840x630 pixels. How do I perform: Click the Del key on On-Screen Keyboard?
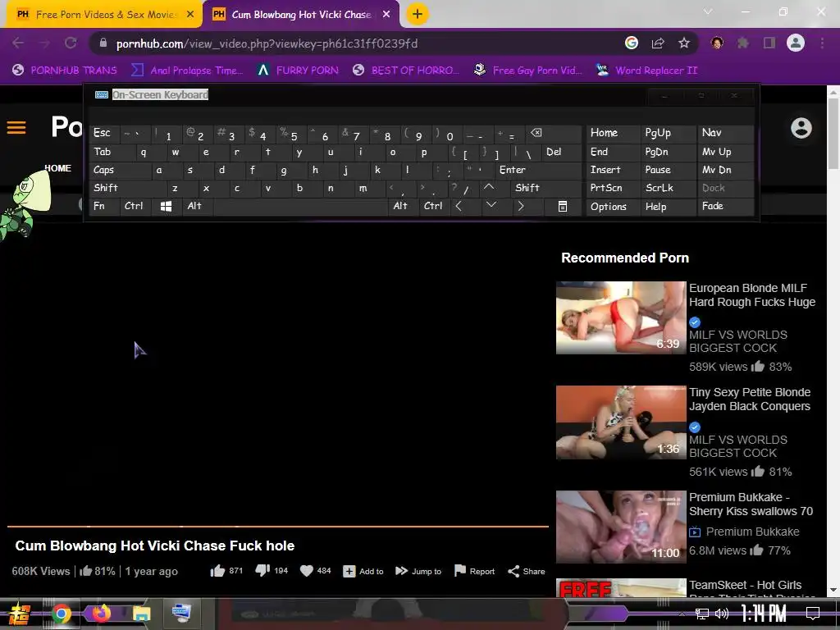(x=561, y=152)
